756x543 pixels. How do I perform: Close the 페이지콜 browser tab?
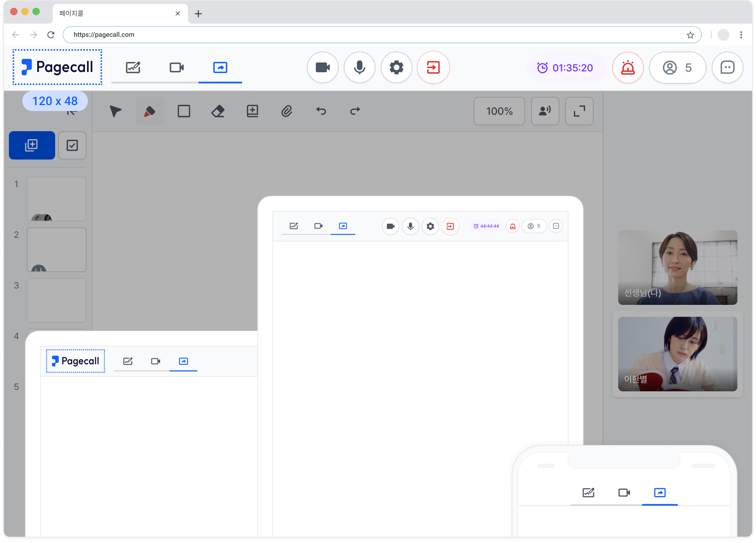[x=178, y=13]
